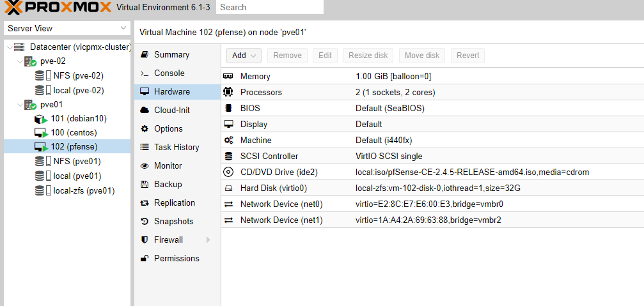Click the Move disk button
This screenshot has height=306, width=644.
(x=422, y=56)
